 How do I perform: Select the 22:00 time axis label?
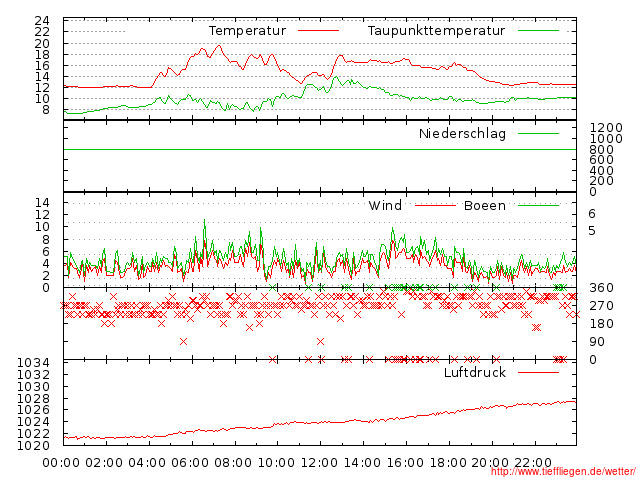pyautogui.click(x=533, y=462)
